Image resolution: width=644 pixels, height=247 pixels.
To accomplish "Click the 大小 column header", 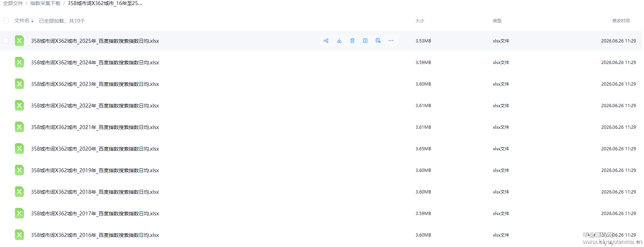I will point(420,21).
